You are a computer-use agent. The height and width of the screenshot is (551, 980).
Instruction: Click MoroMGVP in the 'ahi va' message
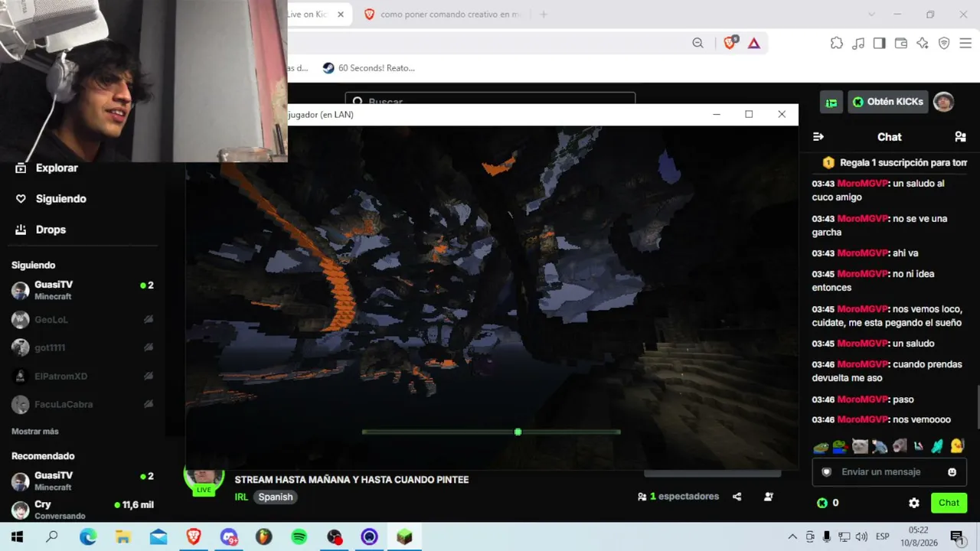tap(862, 253)
